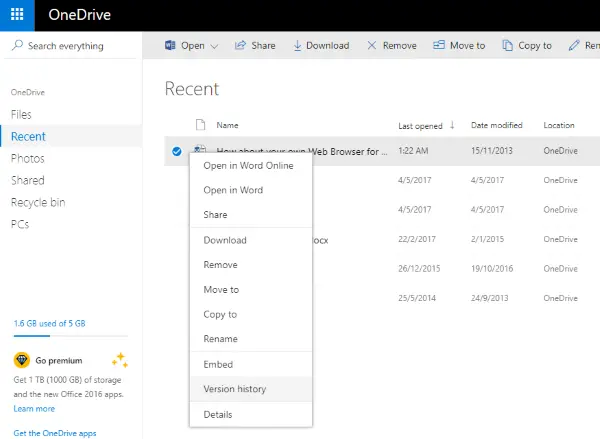Viewport: 600px width, 439px height.
Task: Sort the list by Date modified column
Action: coord(496,126)
